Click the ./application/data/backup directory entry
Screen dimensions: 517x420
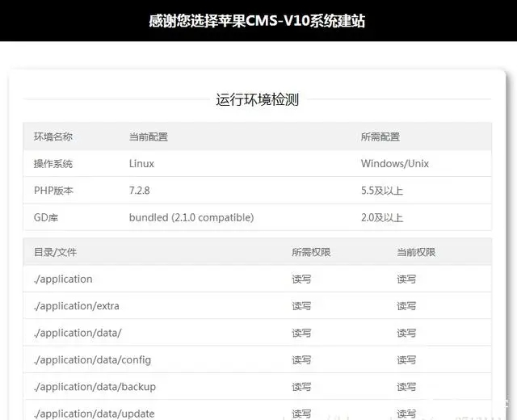coord(95,386)
